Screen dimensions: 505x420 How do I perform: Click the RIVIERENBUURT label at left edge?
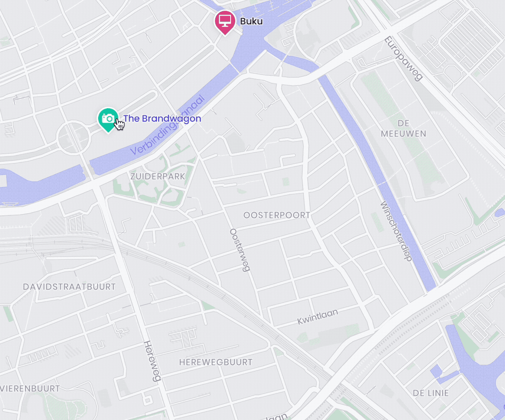click(x=29, y=388)
